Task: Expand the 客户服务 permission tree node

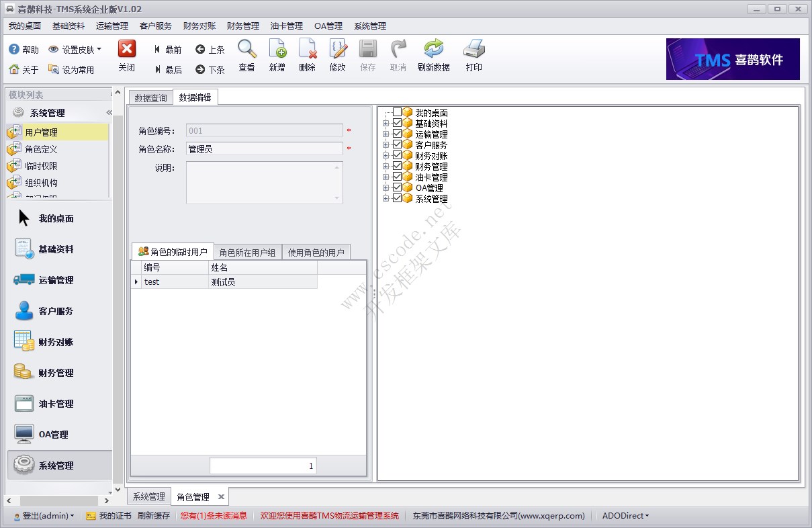Action: [x=386, y=145]
